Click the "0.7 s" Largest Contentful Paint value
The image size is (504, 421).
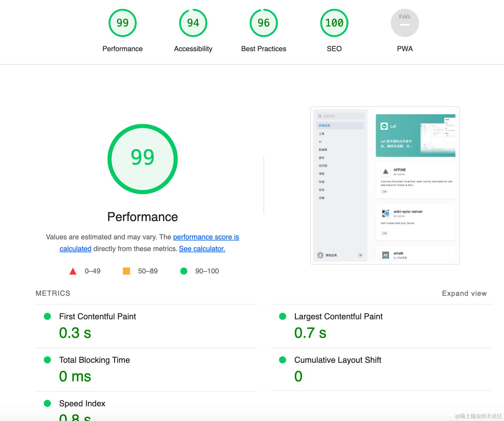click(x=310, y=333)
